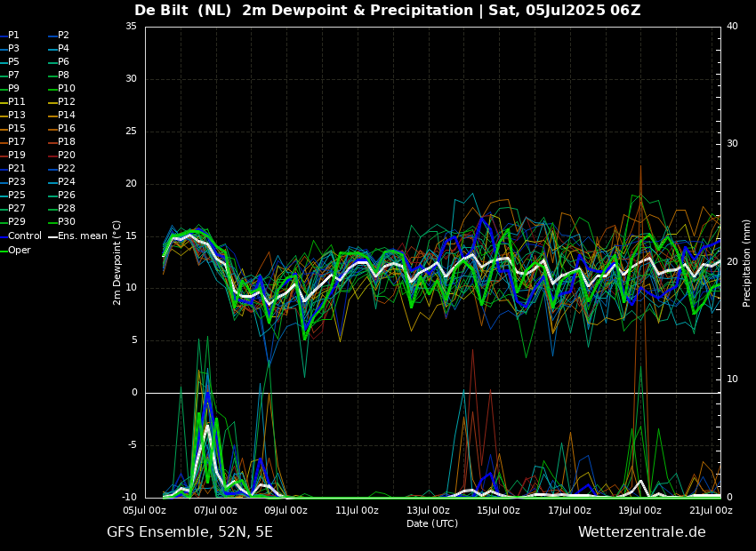756x551 pixels.
Task: Select the P16 legend entry
Action: pos(67,129)
